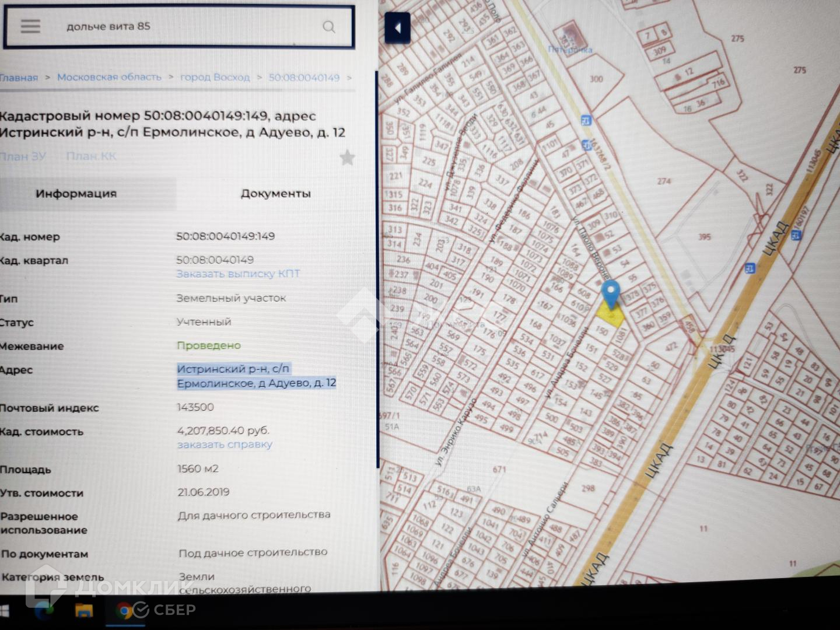Viewport: 840px width, 630px height.
Task: Switch to Google Chrome in the taskbar
Action: click(x=124, y=611)
